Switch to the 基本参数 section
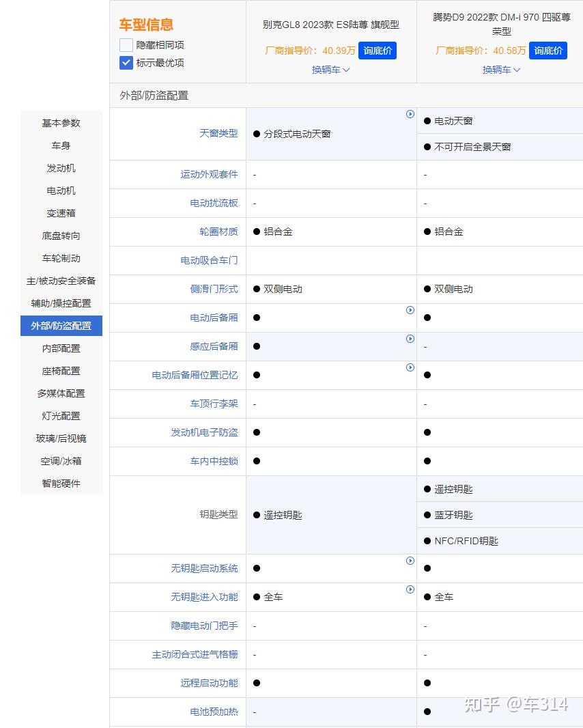583x728 pixels. pyautogui.click(x=61, y=123)
